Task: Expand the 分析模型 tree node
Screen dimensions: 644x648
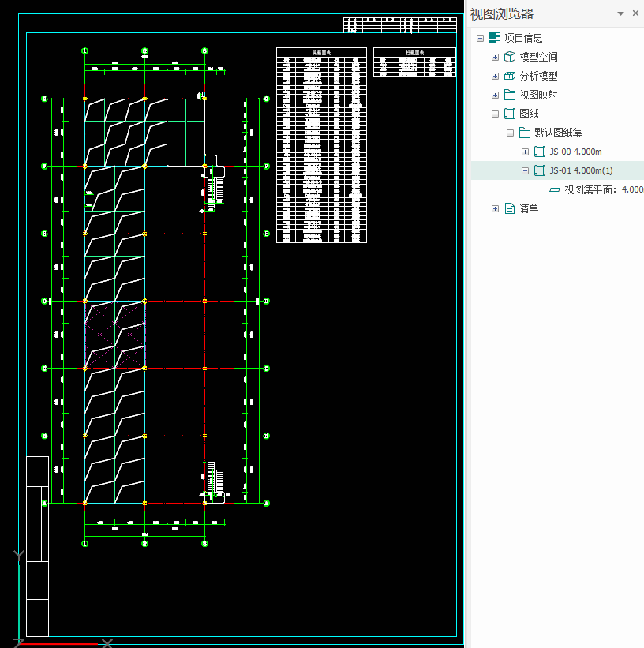Action: click(495, 76)
